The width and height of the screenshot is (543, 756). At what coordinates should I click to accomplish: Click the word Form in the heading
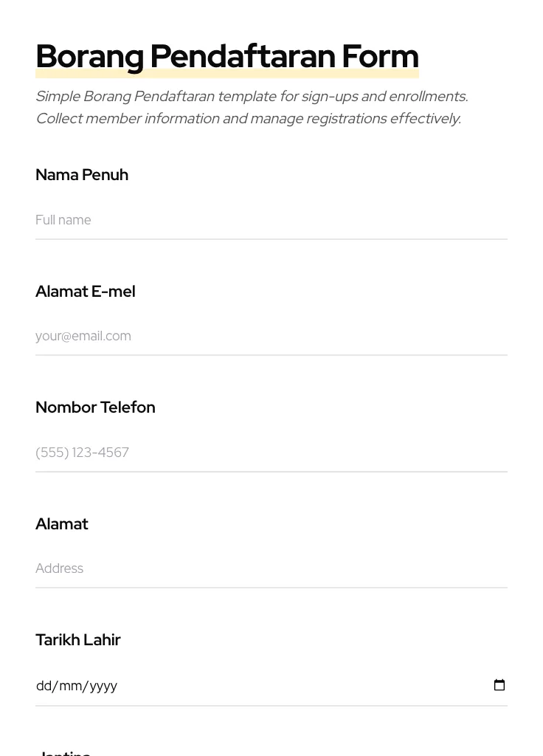coord(380,57)
